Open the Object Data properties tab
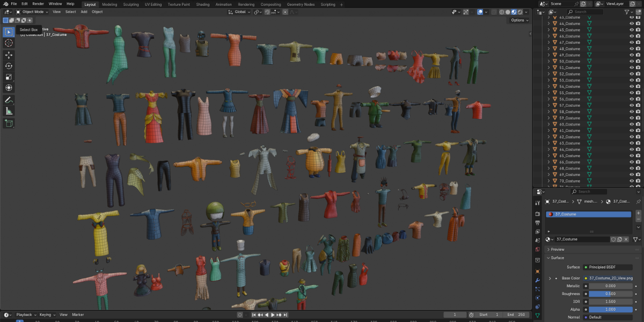 pos(537,316)
